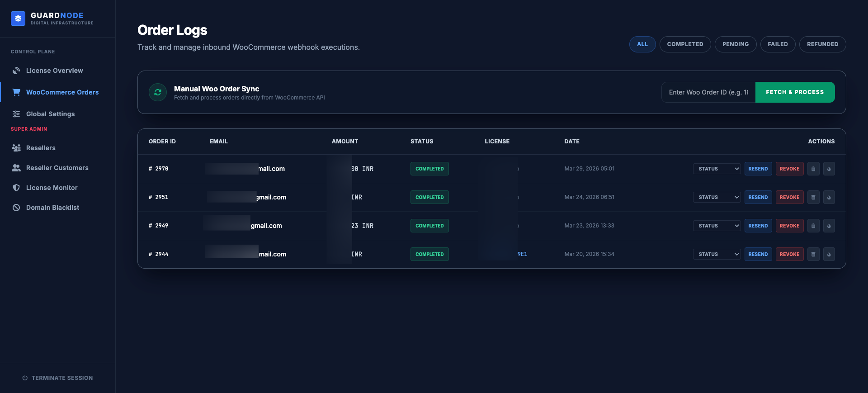Open the Status dropdown for order 2949
The height and width of the screenshot is (393, 868).
717,226
